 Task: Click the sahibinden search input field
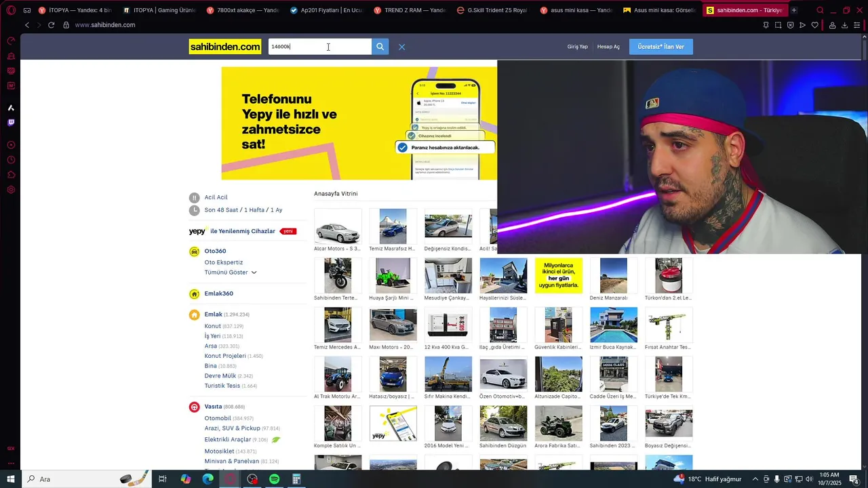tap(320, 47)
